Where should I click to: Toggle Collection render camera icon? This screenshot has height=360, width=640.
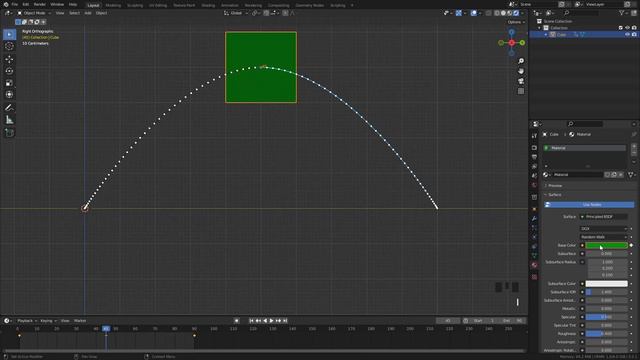point(634,28)
